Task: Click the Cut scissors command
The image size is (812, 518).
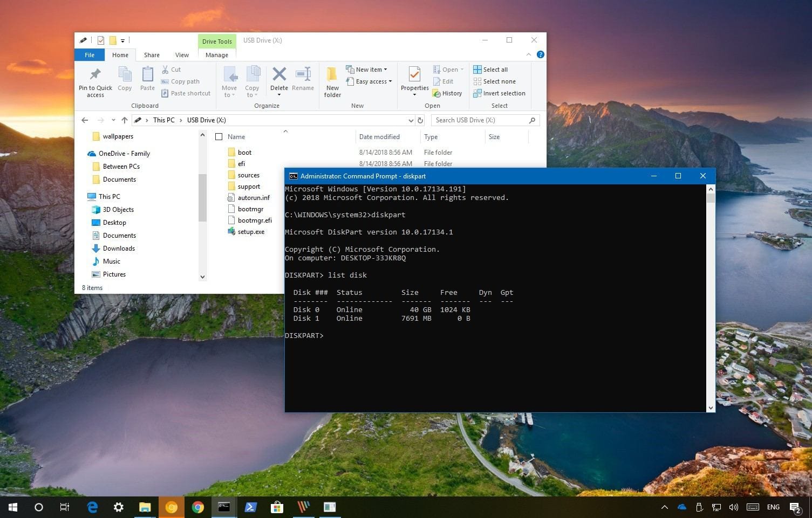Action: pos(171,70)
